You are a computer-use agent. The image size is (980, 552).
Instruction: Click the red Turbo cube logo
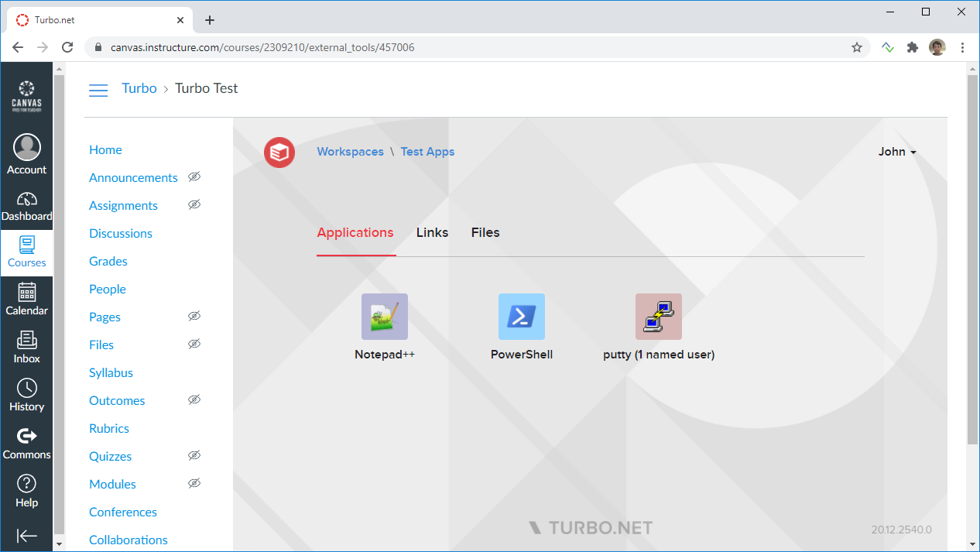[279, 152]
